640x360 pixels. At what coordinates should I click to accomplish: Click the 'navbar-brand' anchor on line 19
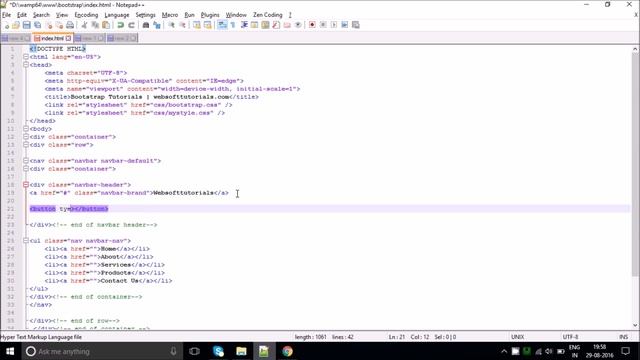click(129, 193)
